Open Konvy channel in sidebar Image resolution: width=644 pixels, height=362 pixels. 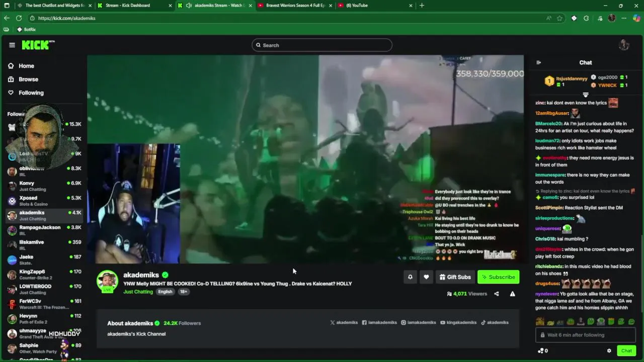(44, 186)
